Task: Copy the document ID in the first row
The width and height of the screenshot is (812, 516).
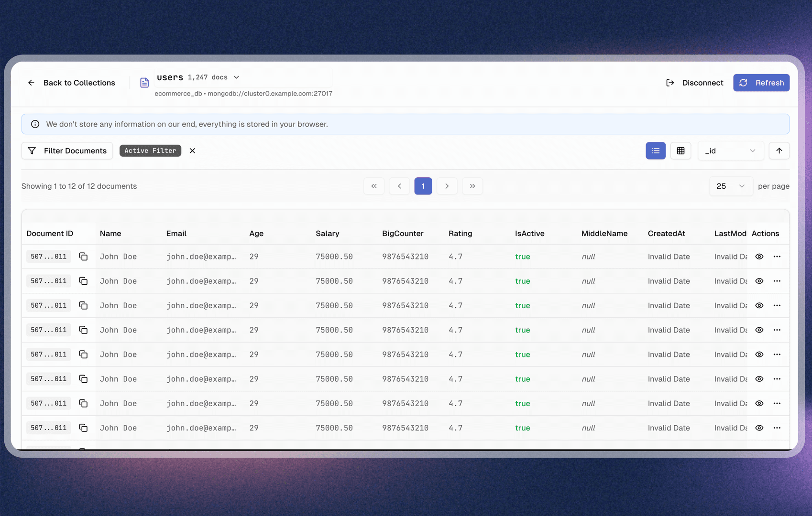Action: [x=83, y=257]
